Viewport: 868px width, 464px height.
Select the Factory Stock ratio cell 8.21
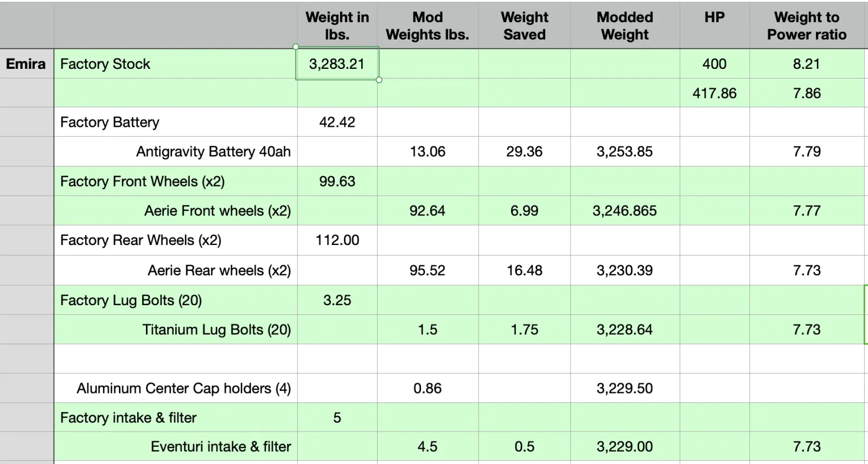click(806, 64)
